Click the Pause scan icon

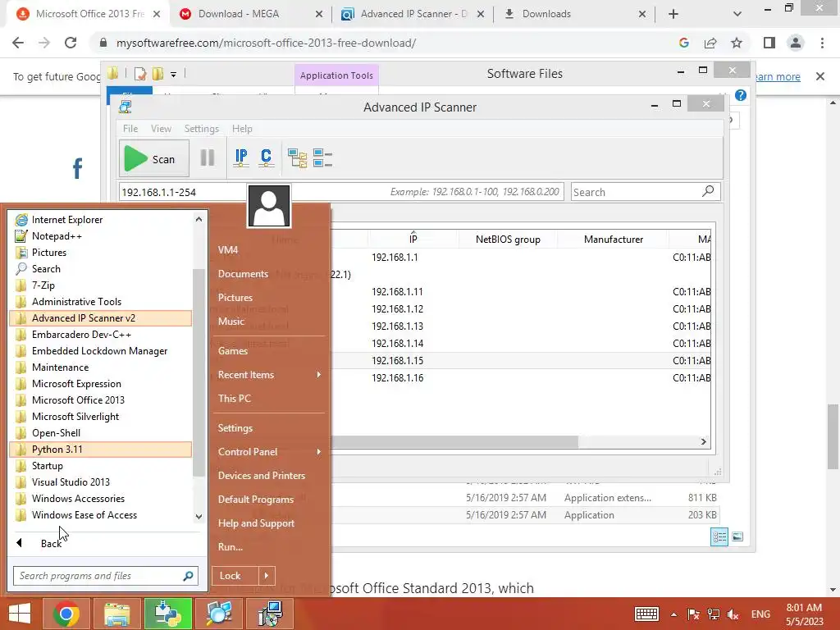pyautogui.click(x=208, y=158)
